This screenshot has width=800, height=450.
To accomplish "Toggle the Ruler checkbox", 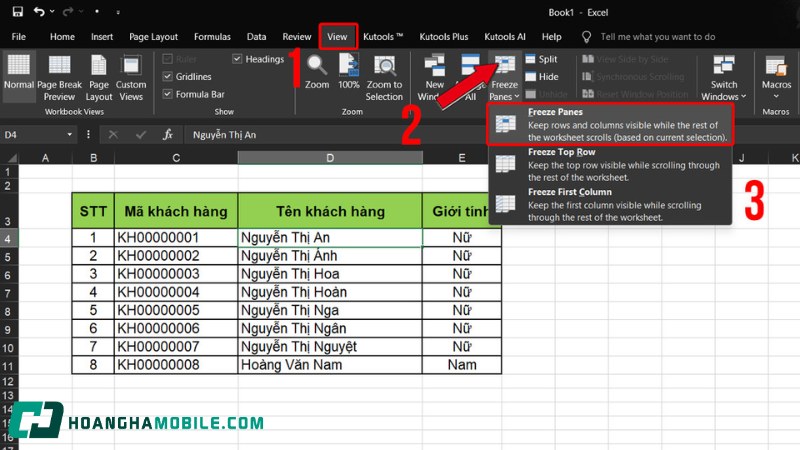I will coord(167,59).
